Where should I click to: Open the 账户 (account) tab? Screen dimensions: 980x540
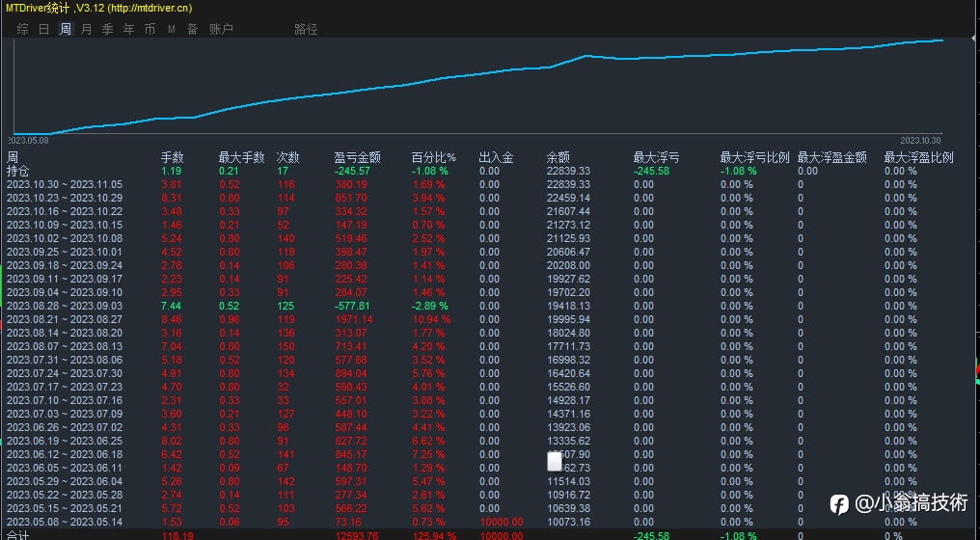tap(221, 29)
